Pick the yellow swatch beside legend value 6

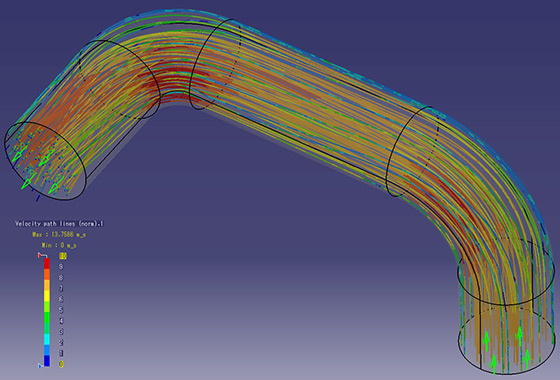click(47, 296)
